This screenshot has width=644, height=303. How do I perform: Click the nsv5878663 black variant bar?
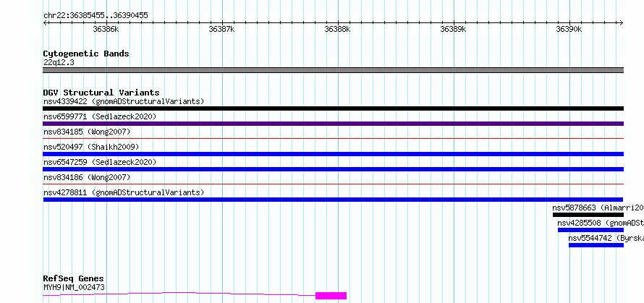tap(588, 215)
